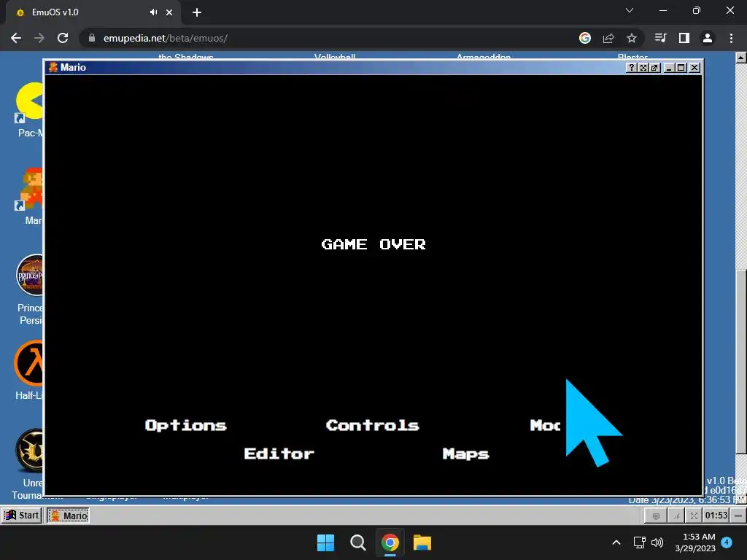The image size is (747, 560).
Task: Open the Pac-Man desktop icon
Action: (29, 111)
